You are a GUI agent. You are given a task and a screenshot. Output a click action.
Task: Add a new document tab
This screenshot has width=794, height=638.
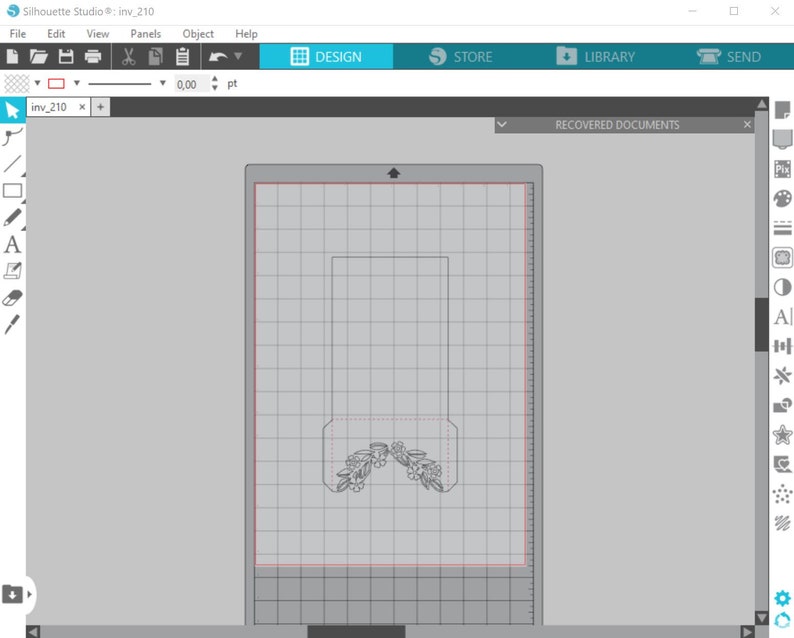[x=100, y=107]
